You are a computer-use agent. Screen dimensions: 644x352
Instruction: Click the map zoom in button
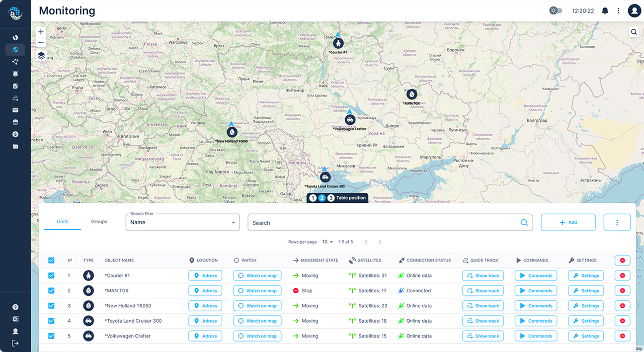(x=41, y=32)
